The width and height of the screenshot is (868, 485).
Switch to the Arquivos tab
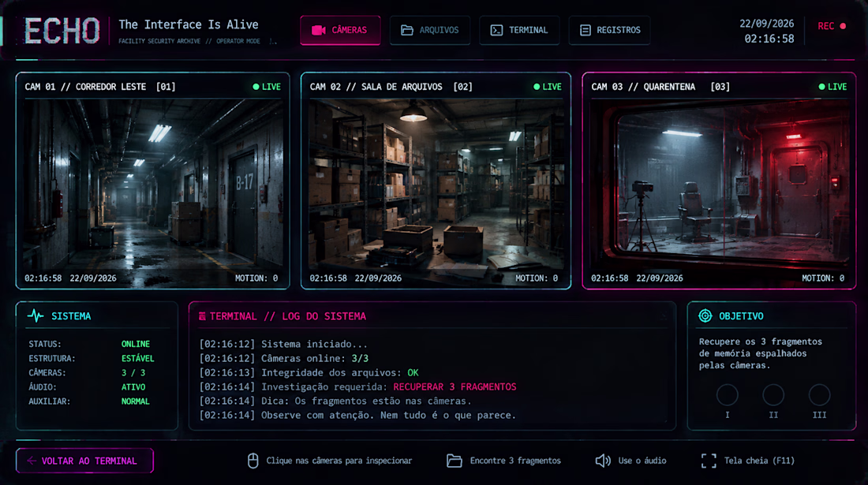coord(429,30)
